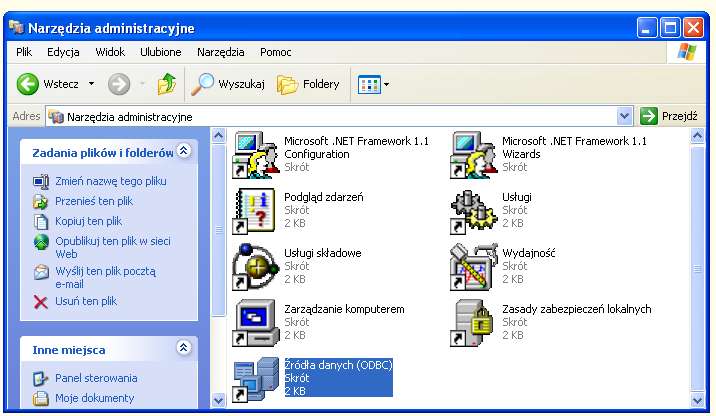Select the Zasady zabezpieczeń lokalnych icon
Image resolution: width=716 pixels, height=416 pixels.
click(x=472, y=323)
